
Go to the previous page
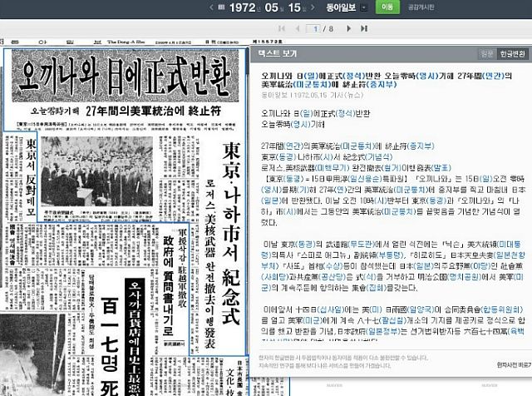(x=298, y=28)
